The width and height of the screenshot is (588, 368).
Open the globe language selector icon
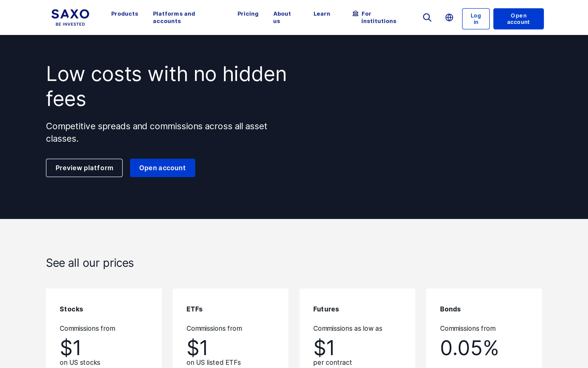449,17
